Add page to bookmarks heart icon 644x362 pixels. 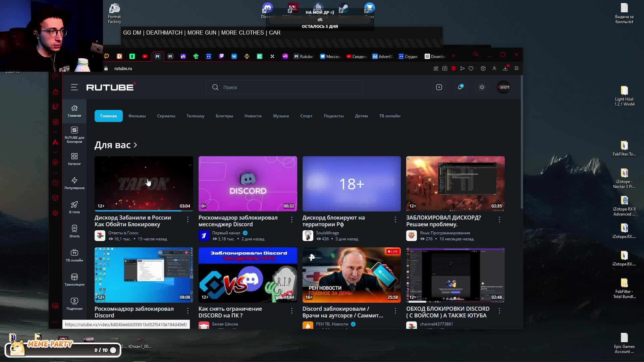pyautogui.click(x=471, y=68)
